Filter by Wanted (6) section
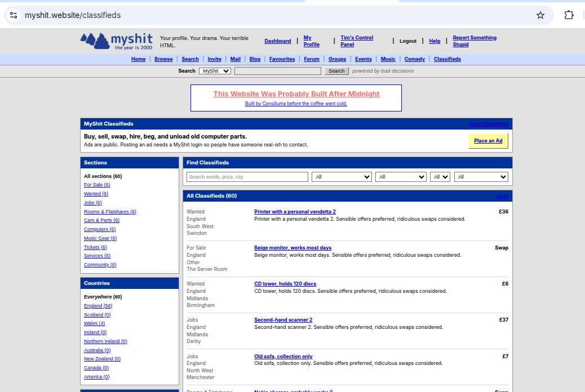 tap(96, 194)
